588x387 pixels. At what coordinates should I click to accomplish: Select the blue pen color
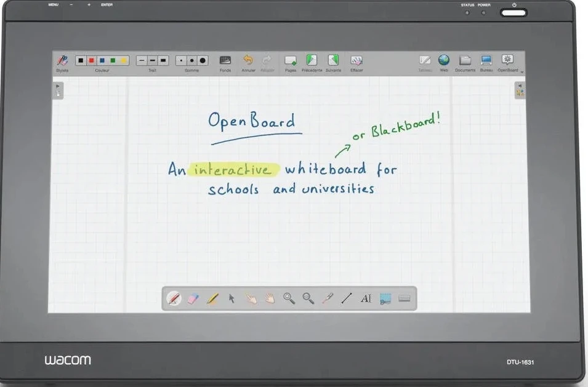pos(102,60)
